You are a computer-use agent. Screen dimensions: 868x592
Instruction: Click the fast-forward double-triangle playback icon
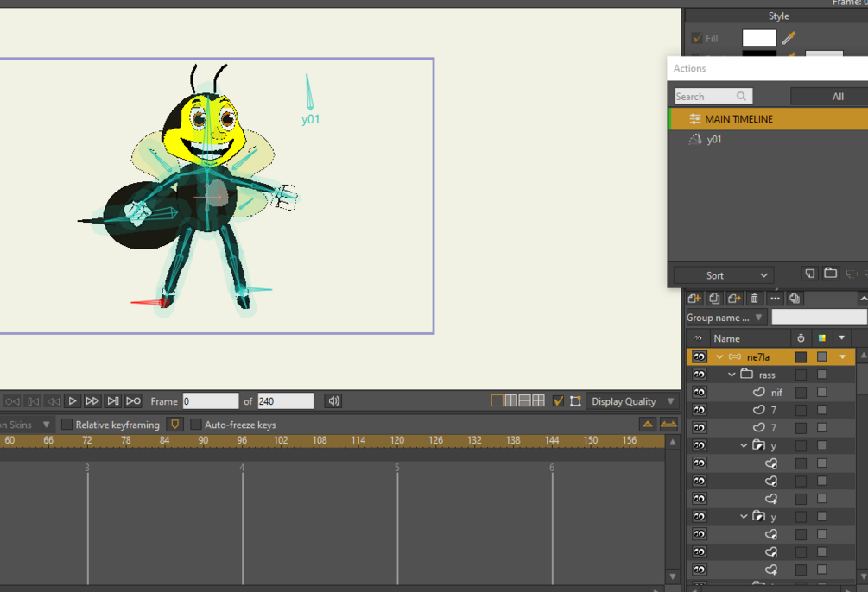92,400
